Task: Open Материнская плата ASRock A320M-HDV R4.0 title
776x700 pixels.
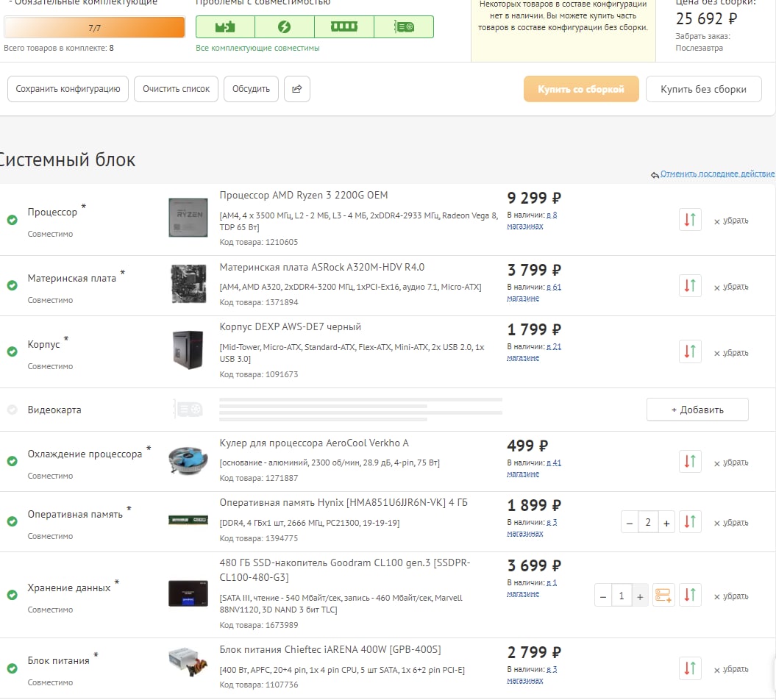Action: tap(321, 267)
